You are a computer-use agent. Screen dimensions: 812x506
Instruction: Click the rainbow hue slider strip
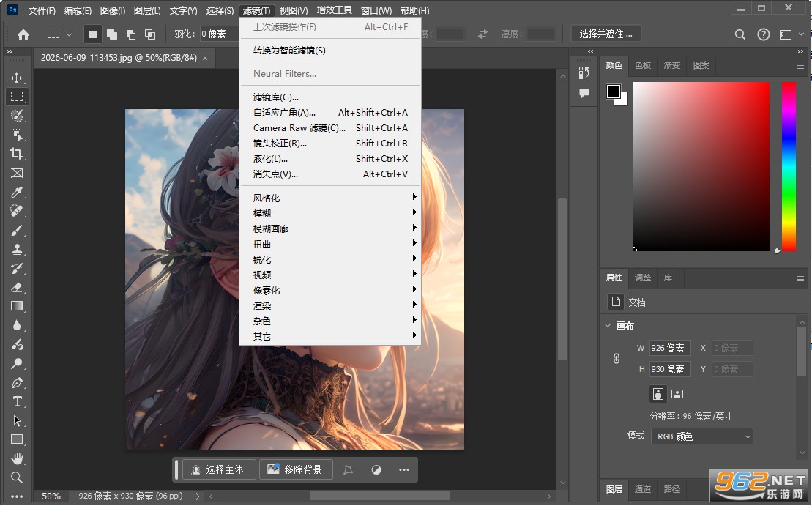click(789, 166)
